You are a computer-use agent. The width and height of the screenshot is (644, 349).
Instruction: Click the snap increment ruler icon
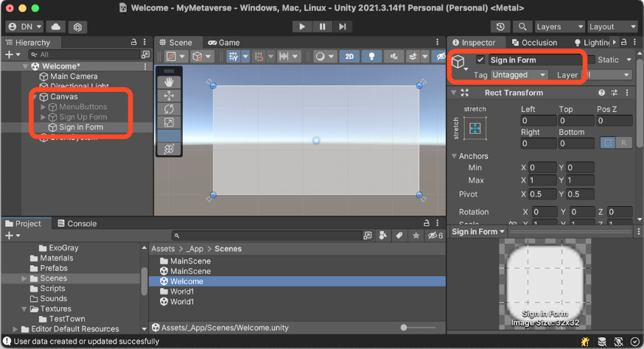284,56
